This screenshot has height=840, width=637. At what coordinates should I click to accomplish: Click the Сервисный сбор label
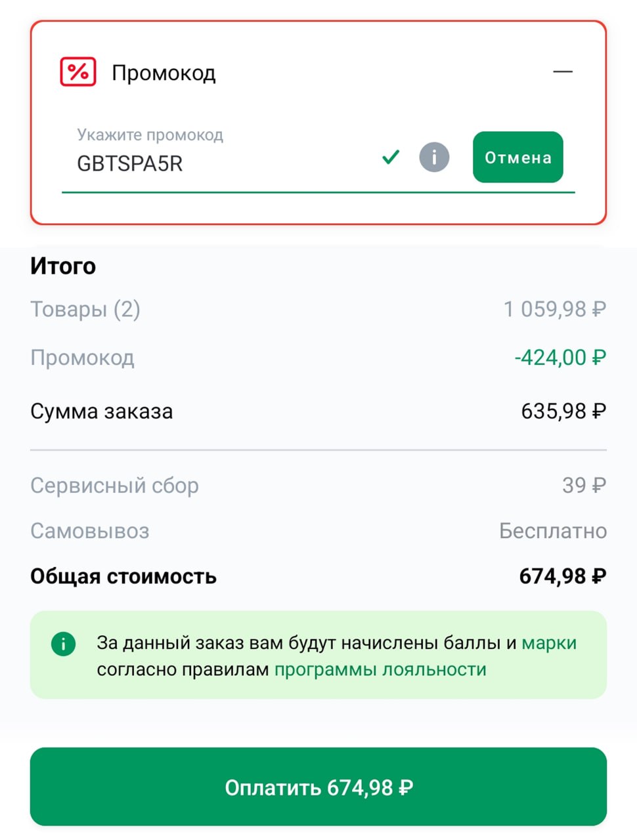pos(114,486)
